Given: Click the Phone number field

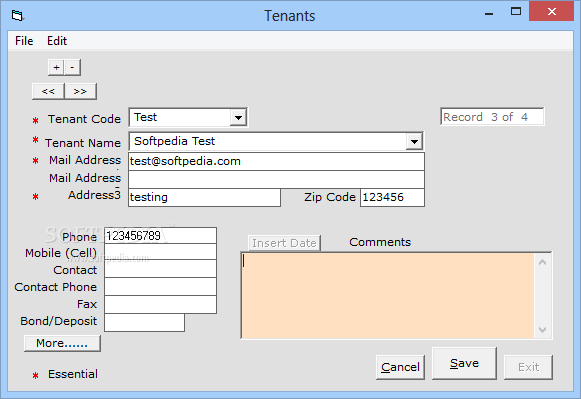Looking at the screenshot, I should pos(160,236).
